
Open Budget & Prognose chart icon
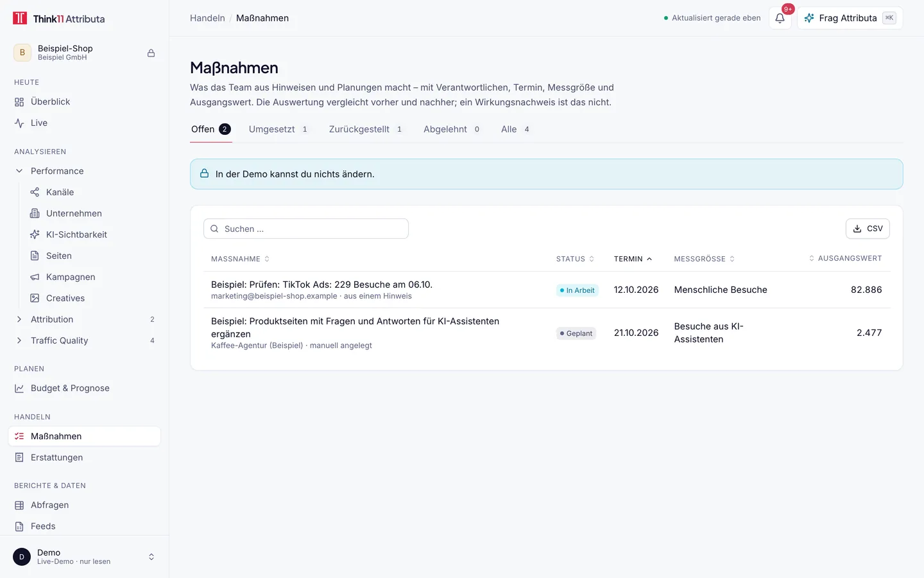tap(19, 388)
